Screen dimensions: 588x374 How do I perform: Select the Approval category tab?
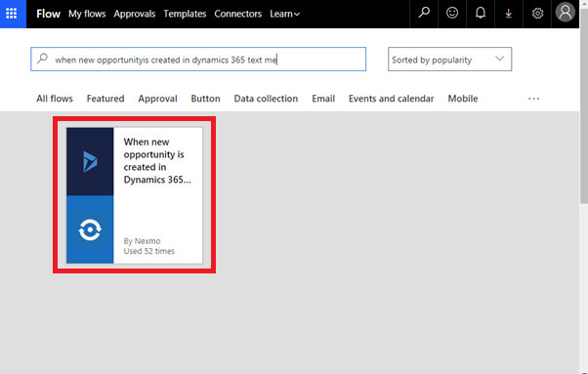click(157, 99)
